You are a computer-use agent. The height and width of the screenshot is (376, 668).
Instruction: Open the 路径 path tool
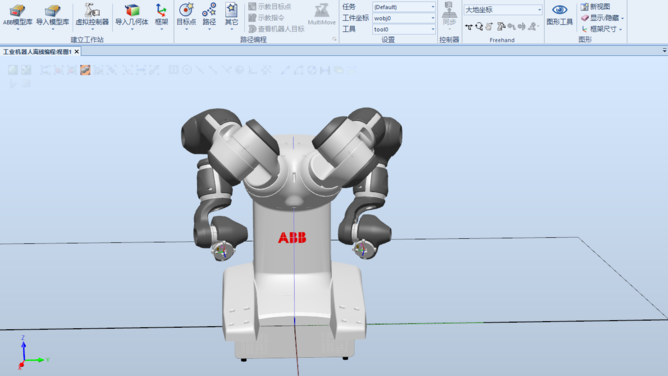(209, 15)
